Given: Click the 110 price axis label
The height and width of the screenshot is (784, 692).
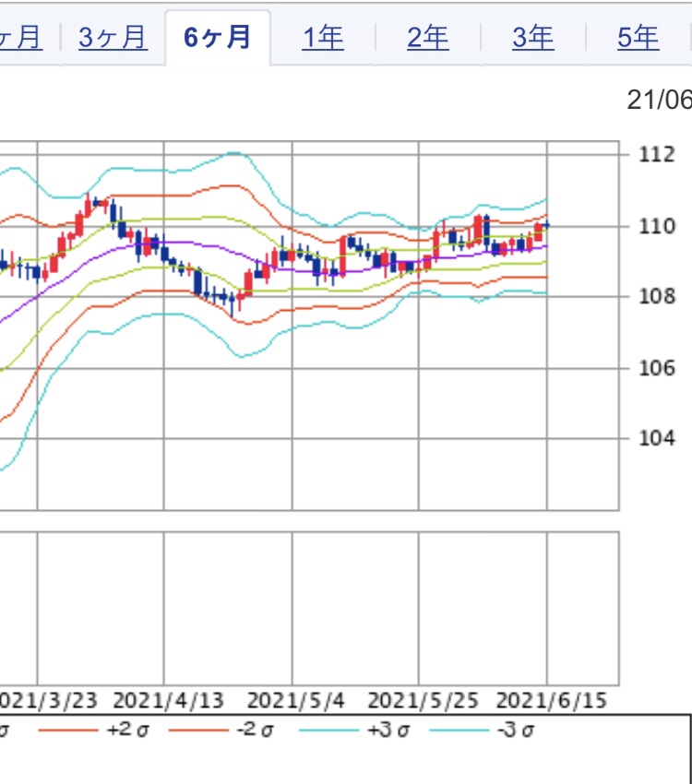Looking at the screenshot, I should [657, 227].
